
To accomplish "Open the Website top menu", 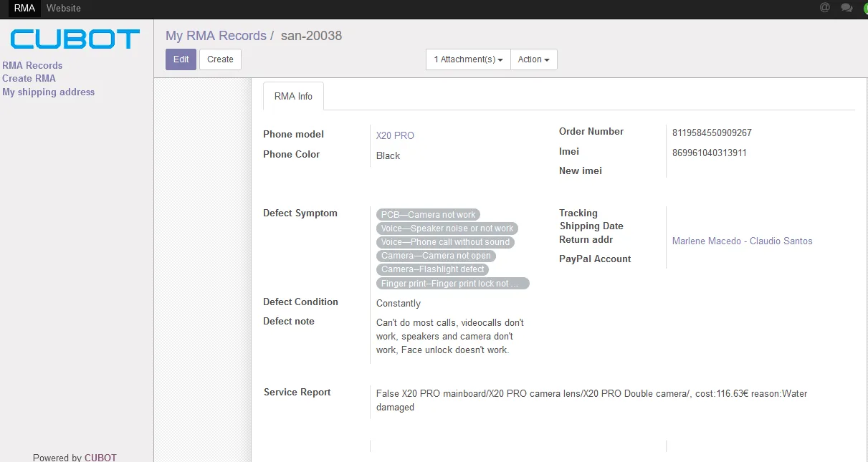I will [64, 8].
